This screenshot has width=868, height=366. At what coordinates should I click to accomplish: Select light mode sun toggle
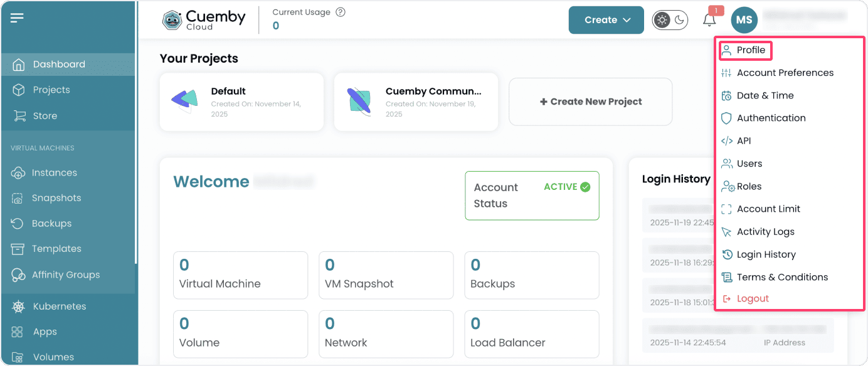(x=662, y=20)
